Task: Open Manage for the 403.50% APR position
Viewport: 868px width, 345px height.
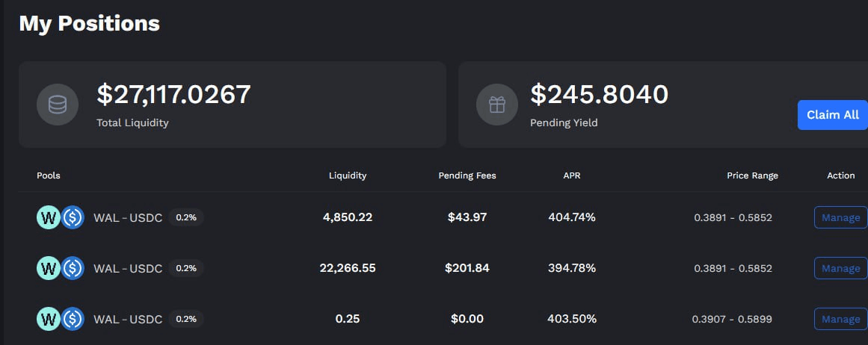Action: click(x=840, y=319)
